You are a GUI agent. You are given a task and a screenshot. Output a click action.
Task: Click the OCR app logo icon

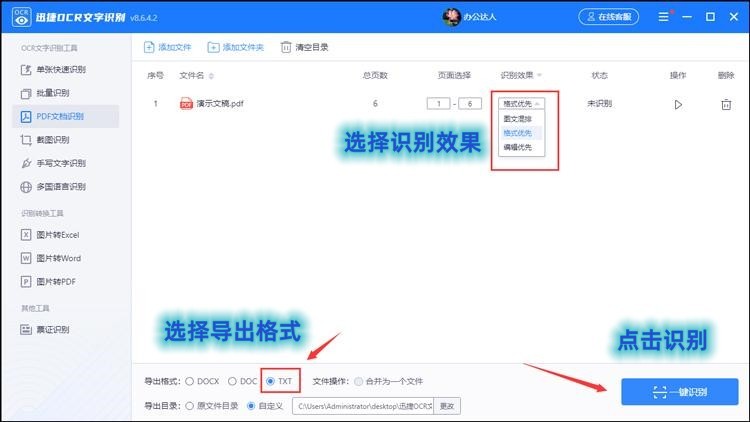[21, 17]
